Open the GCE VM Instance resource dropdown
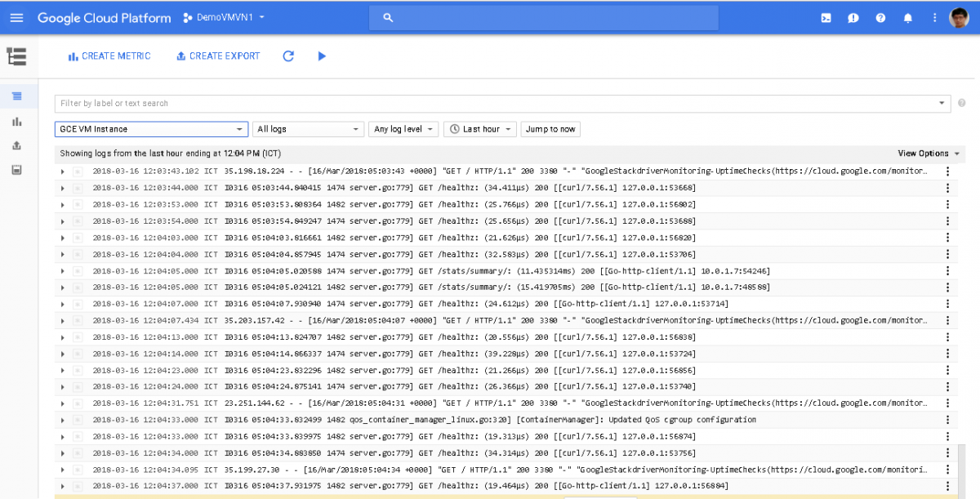 151,129
